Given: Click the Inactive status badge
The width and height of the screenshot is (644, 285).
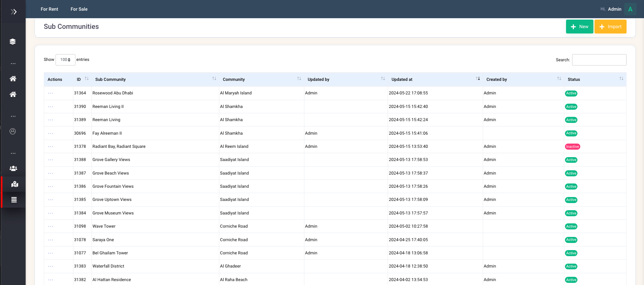Looking at the screenshot, I should (x=572, y=147).
